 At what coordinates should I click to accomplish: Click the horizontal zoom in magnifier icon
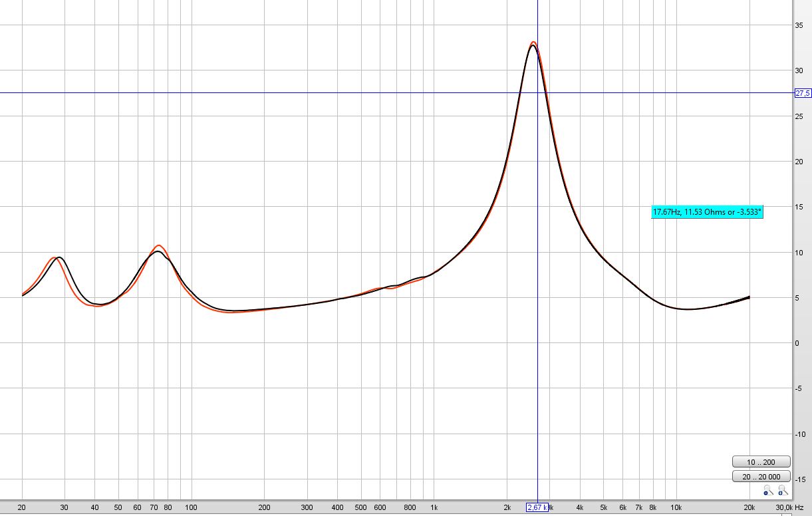(783, 490)
